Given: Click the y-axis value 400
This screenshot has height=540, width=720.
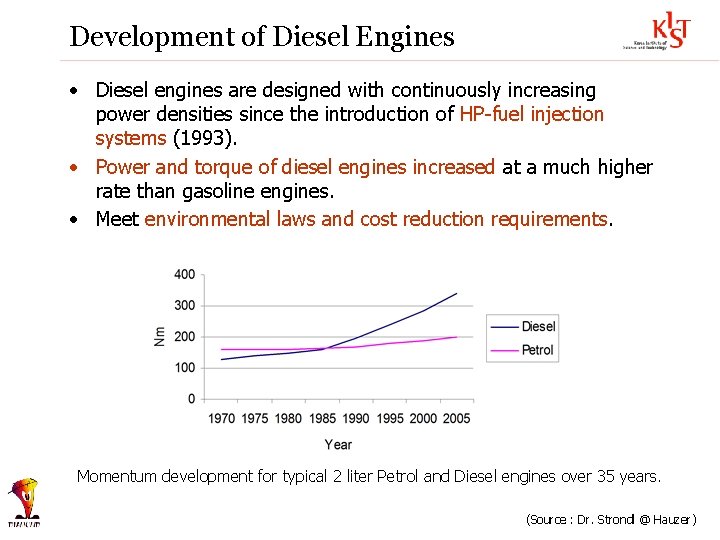Looking at the screenshot, I should [185, 275].
